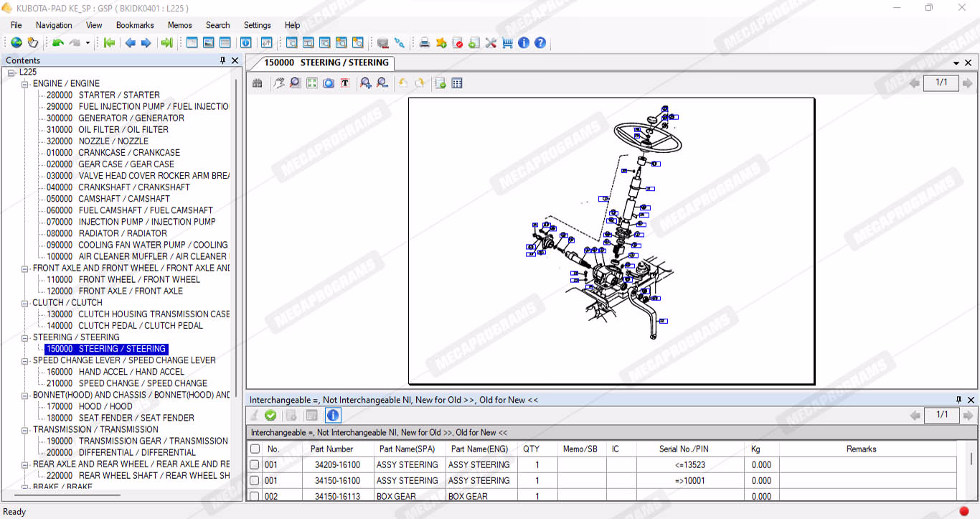The image size is (980, 519).
Task: Toggle the select-all checkbox in table header
Action: (x=255, y=449)
